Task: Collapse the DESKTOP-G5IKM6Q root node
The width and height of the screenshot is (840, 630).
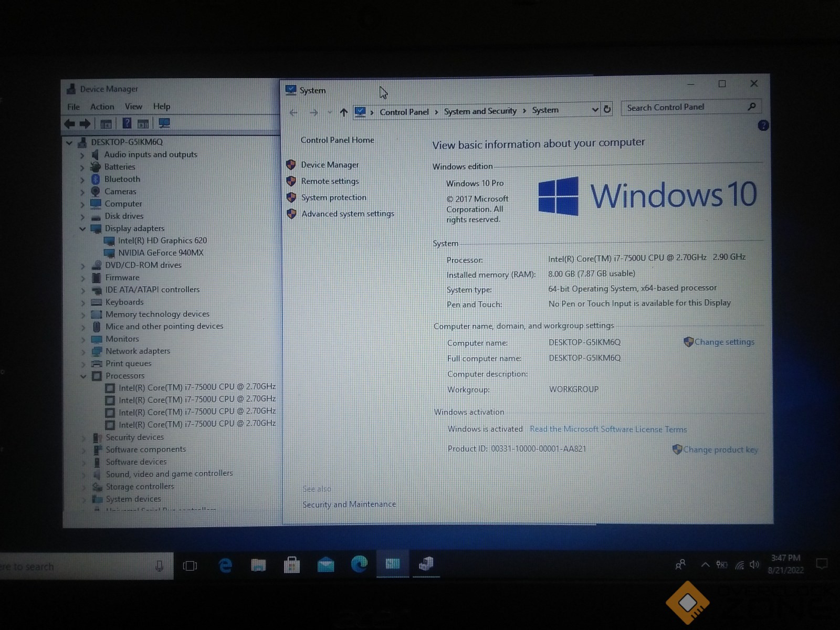Action: [x=69, y=142]
